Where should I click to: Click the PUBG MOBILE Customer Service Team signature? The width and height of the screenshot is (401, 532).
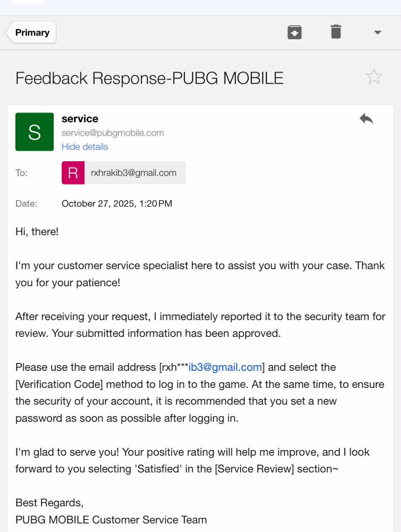pos(111,520)
